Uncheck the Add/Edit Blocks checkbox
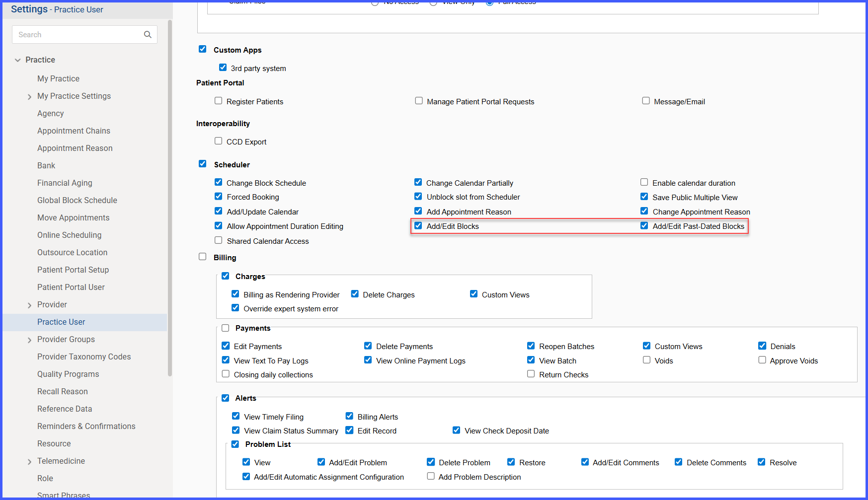This screenshot has width=868, height=500. click(x=418, y=225)
